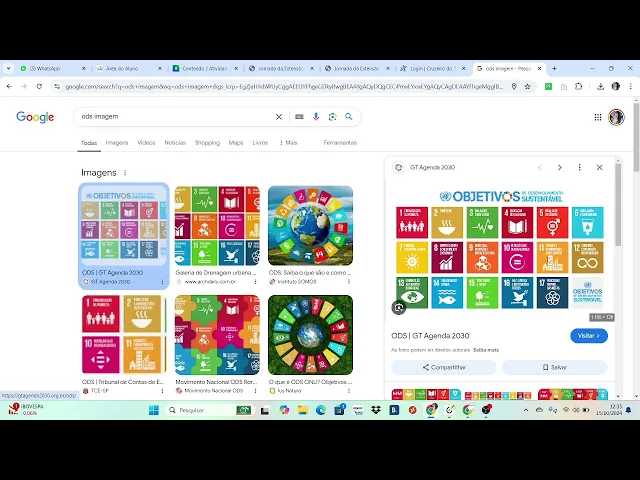Screen dimensions: 640x480
Task: Click the Visitar button
Action: click(589, 336)
